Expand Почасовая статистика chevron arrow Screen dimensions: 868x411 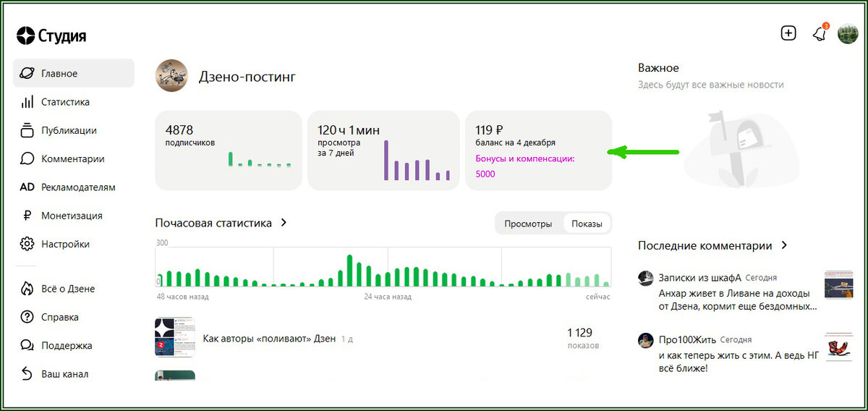pyautogui.click(x=284, y=223)
